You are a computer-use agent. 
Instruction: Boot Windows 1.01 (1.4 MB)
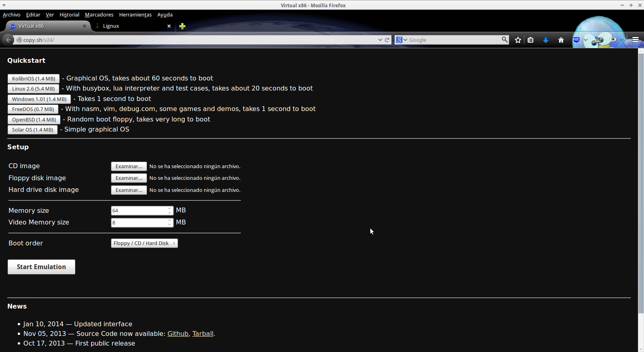[x=39, y=99]
